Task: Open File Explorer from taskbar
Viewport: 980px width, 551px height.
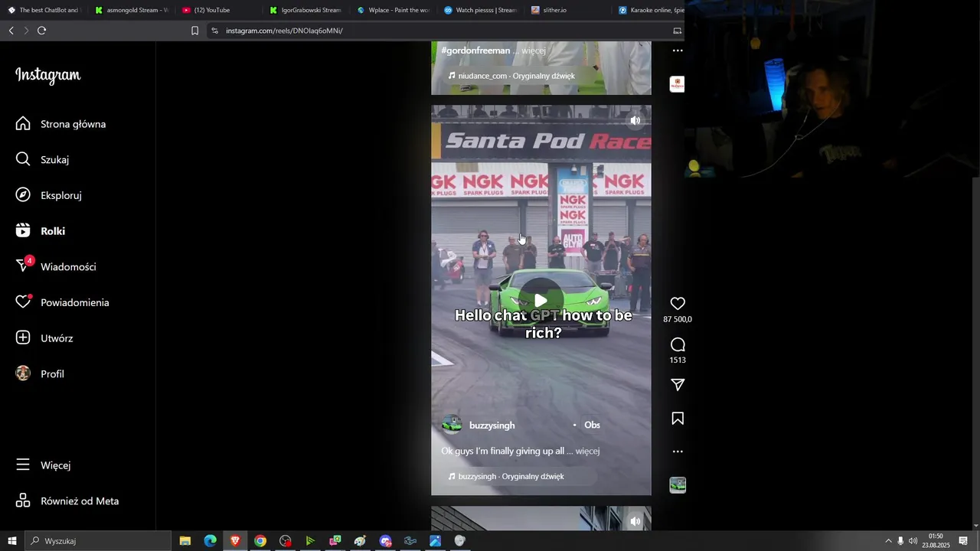Action: [185, 541]
